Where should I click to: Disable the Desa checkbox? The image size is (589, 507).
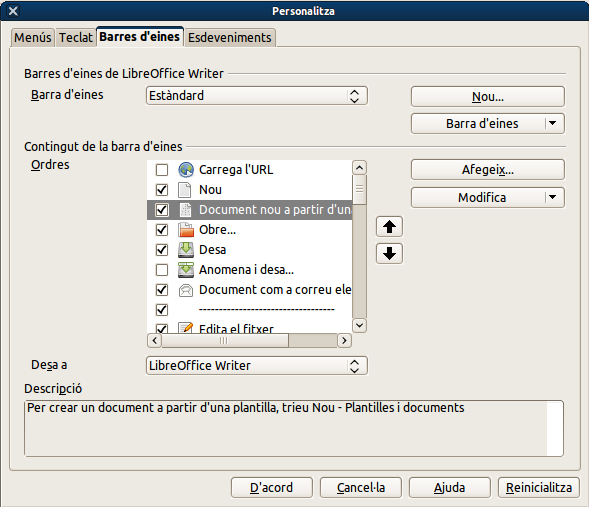[x=162, y=250]
